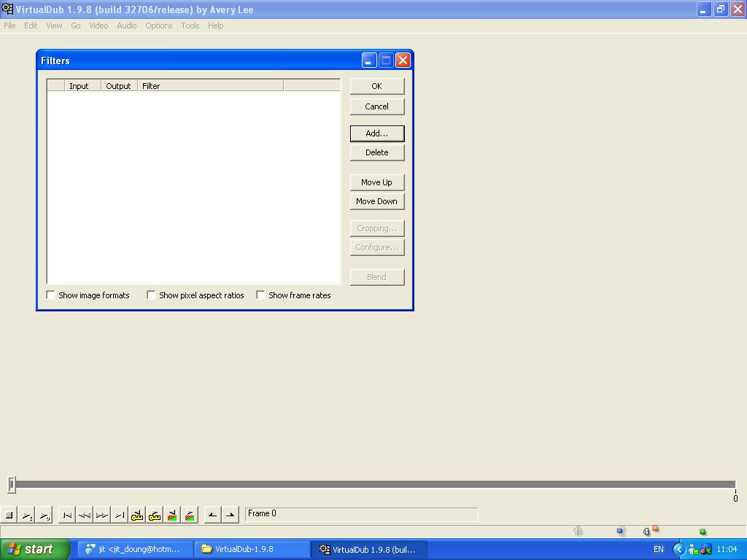Open the Tools menu
The height and width of the screenshot is (560, 747).
coord(190,26)
